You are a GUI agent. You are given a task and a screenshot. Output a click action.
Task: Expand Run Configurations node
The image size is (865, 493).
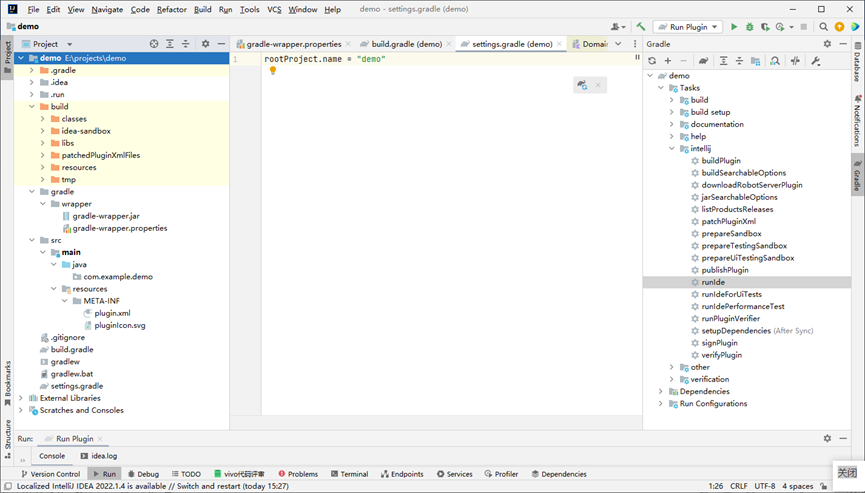click(660, 403)
